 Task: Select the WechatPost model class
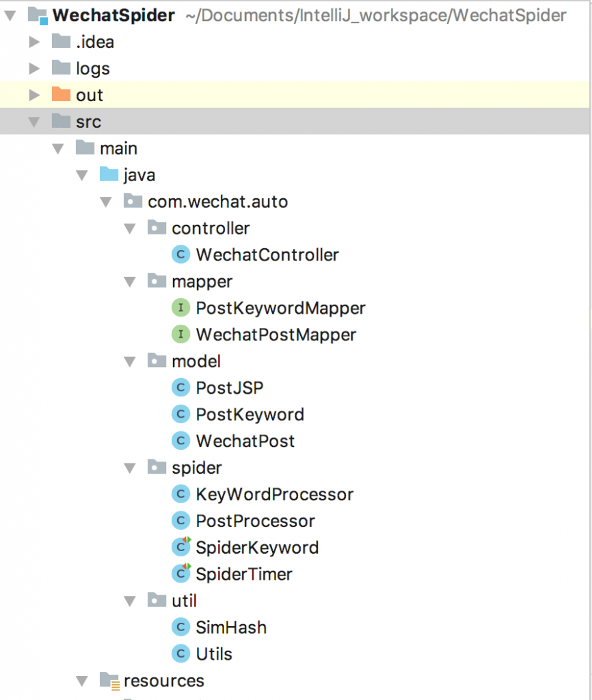245,441
